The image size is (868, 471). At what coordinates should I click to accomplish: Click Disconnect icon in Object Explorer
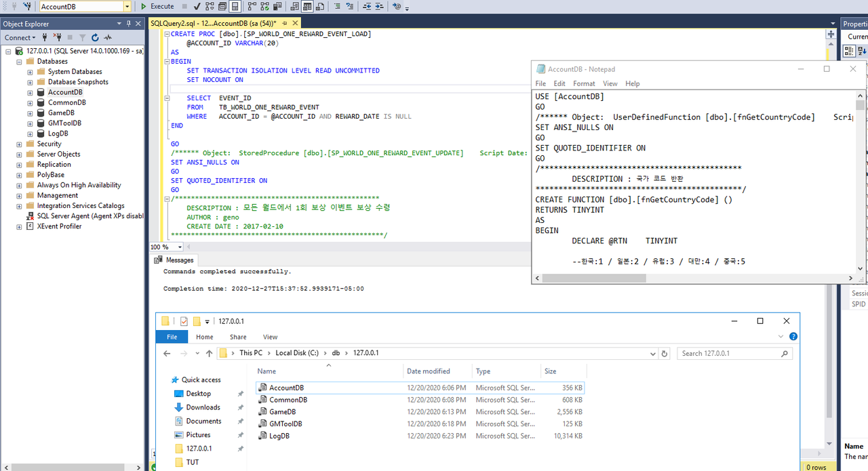click(x=57, y=37)
